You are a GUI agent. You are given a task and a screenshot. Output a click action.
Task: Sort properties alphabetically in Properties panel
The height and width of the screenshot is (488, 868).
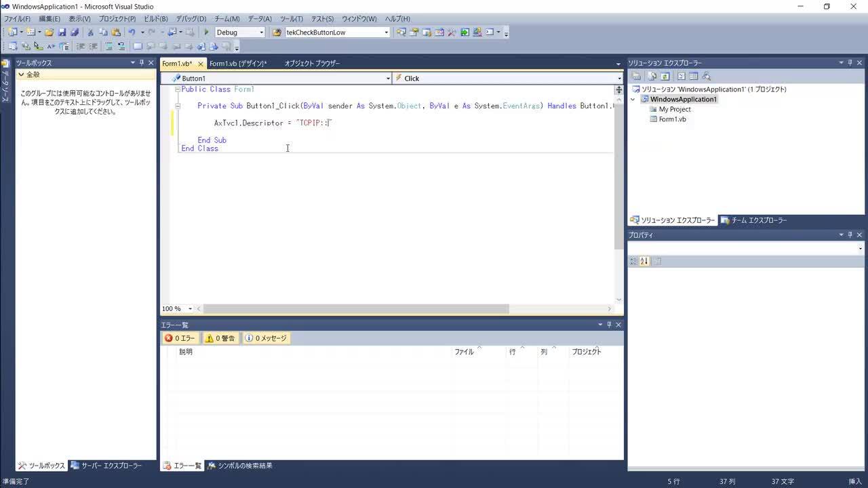644,261
